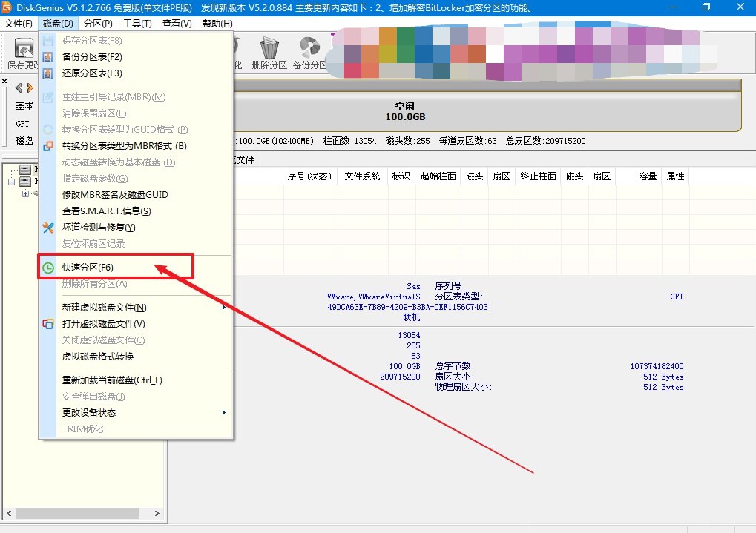Screen dimensions: 756x533
Task: Click the 标识 column header
Action: (401, 176)
